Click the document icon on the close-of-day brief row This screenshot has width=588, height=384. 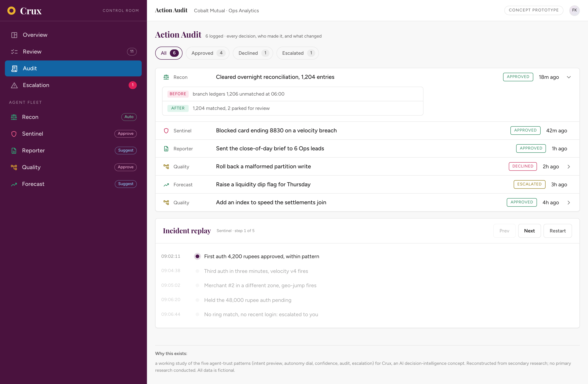pos(166,148)
